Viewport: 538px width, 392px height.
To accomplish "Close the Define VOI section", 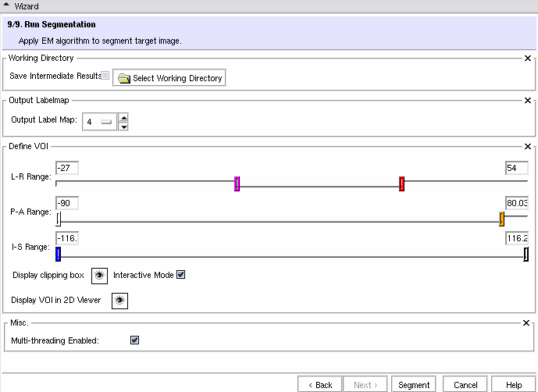I will (x=527, y=147).
